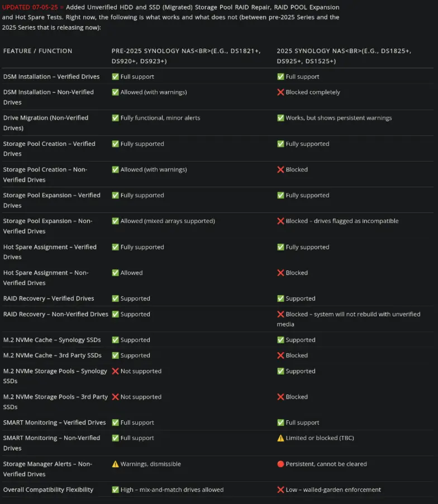Click the '2025 Synology NAS' column header
The height and width of the screenshot is (504, 438).
344,56
